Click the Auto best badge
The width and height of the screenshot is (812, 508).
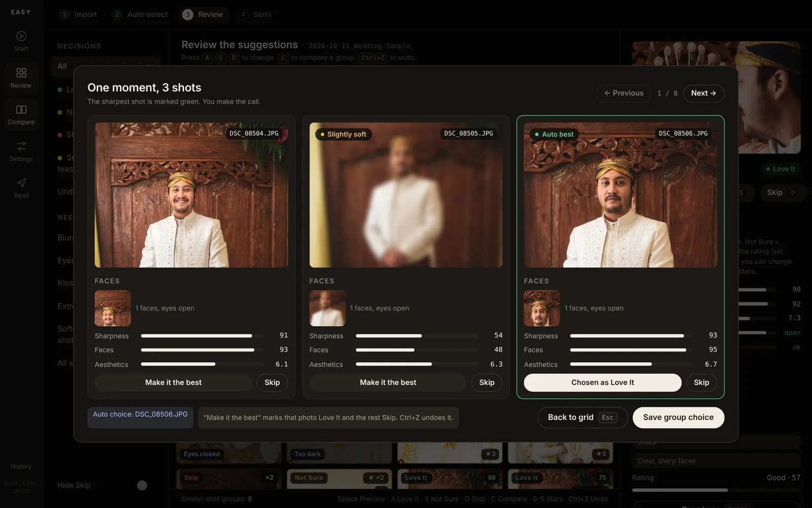tap(554, 134)
